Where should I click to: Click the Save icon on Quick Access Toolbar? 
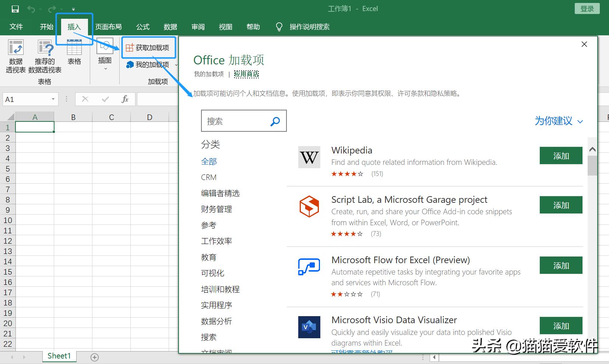coord(15,9)
